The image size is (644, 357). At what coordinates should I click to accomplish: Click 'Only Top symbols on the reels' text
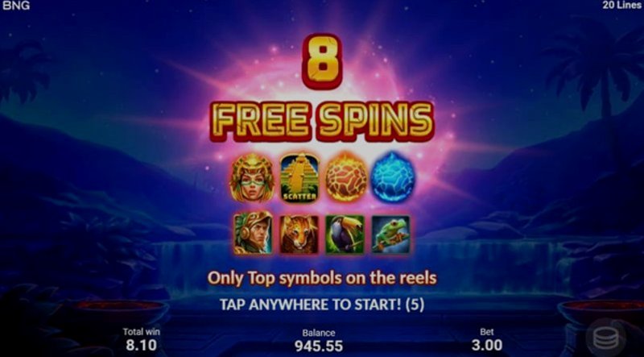tap(322, 279)
